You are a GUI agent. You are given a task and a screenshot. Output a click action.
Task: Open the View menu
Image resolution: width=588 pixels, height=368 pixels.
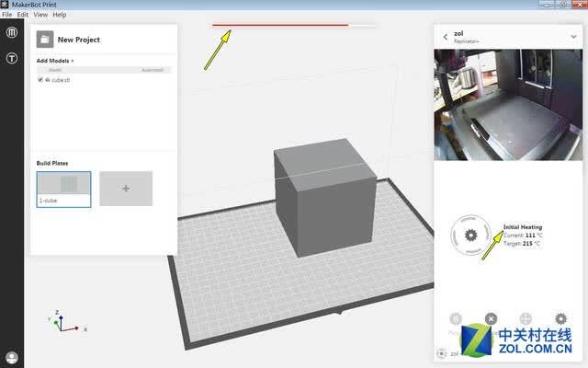pyautogui.click(x=40, y=15)
